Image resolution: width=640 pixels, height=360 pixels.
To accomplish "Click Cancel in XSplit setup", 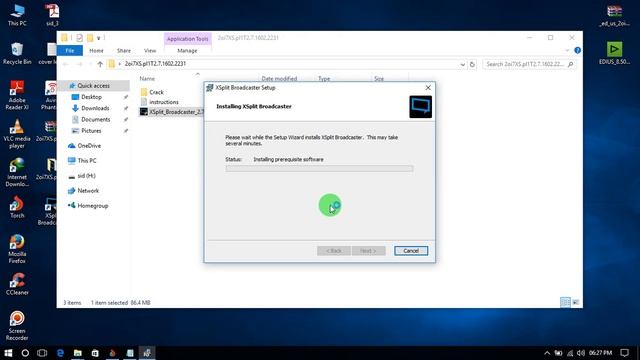I will (411, 251).
